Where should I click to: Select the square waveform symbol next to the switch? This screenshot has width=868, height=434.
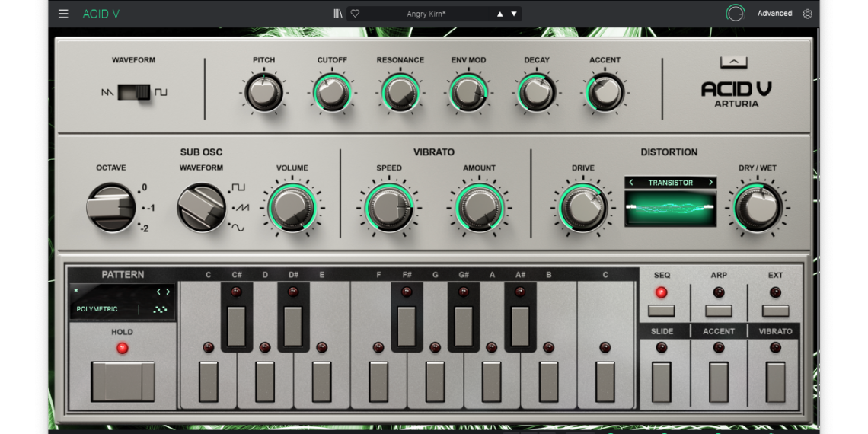click(x=161, y=92)
